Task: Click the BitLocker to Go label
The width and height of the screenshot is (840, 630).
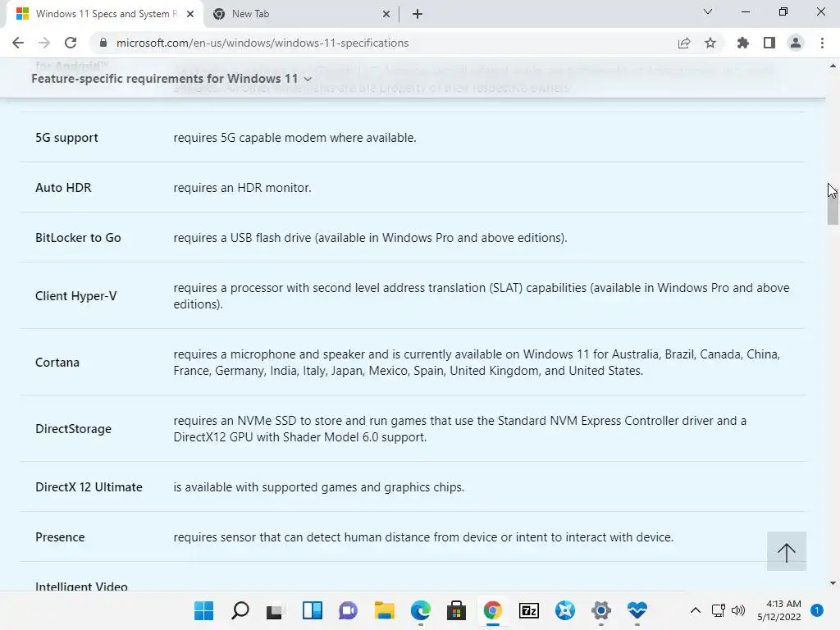Action: [78, 237]
